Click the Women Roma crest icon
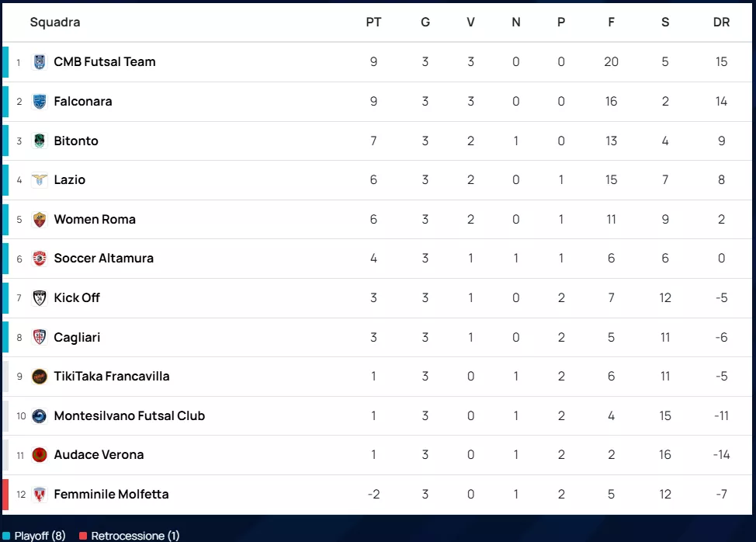756x542 pixels. 40,220
